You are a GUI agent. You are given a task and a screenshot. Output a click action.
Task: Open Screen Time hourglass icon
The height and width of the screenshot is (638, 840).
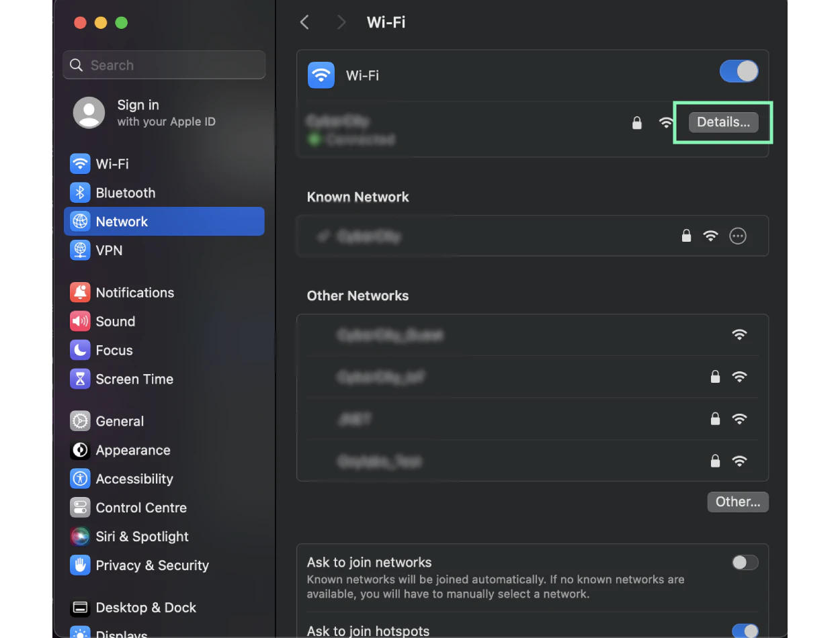coord(80,379)
